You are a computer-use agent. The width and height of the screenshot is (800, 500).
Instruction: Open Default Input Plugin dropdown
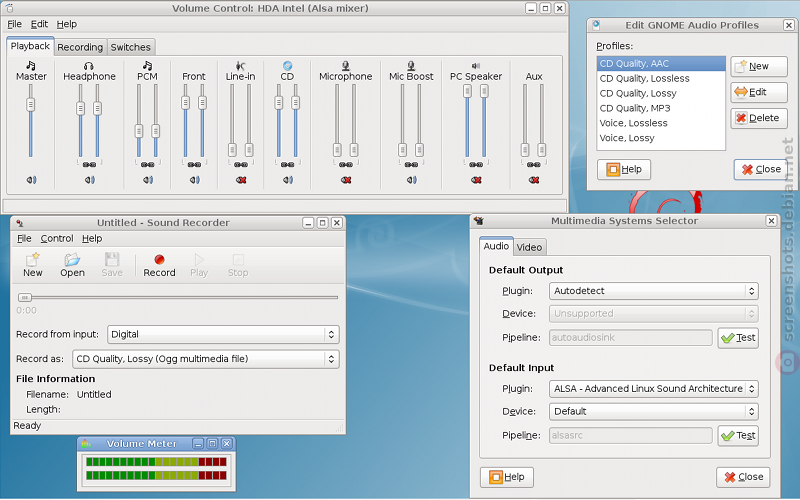(x=654, y=389)
